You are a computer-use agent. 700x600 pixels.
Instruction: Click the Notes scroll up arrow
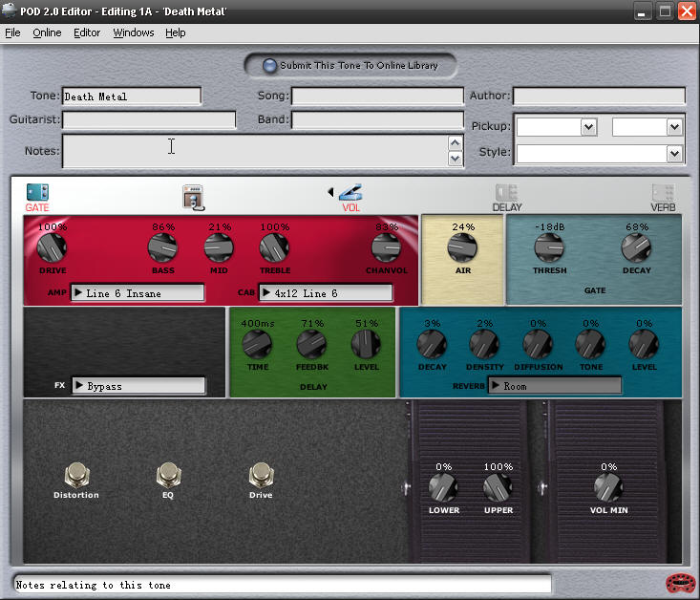455,143
